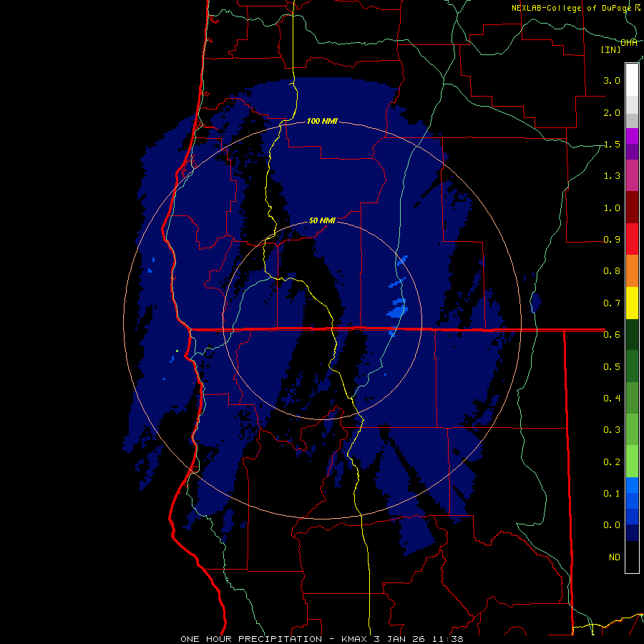Click the 1.0 legend value

pyautogui.click(x=612, y=208)
